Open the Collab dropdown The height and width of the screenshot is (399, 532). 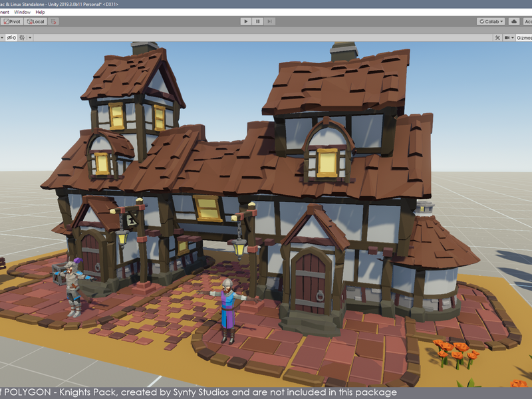[x=491, y=21]
